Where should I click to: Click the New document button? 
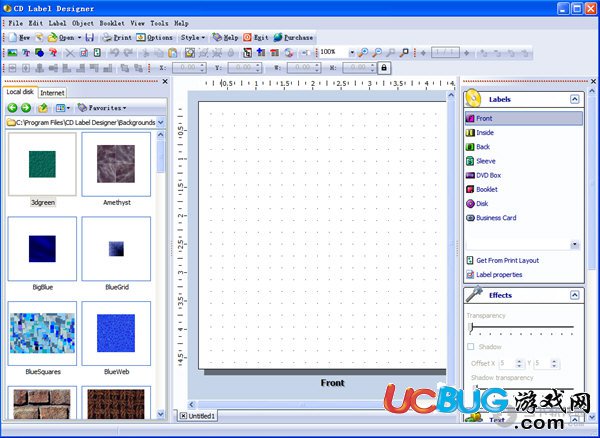click(x=20, y=37)
